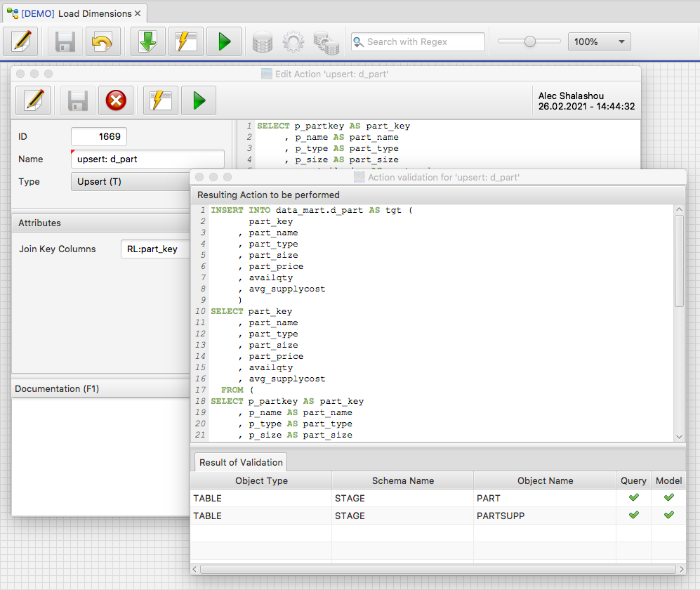The width and height of the screenshot is (700, 590).
Task: Click the edit pencil icon in main toolbar
Action: 20,42
